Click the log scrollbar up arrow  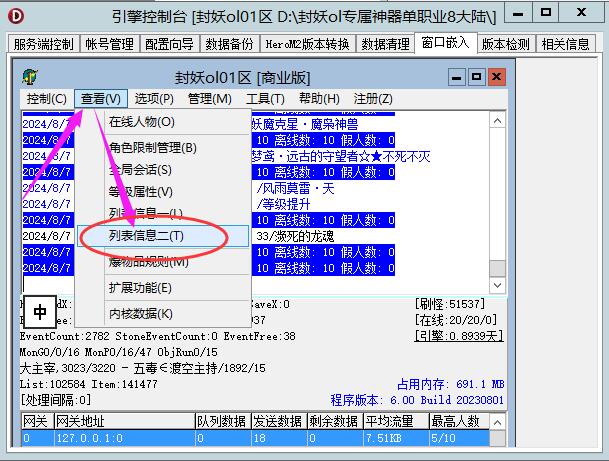pos(496,119)
